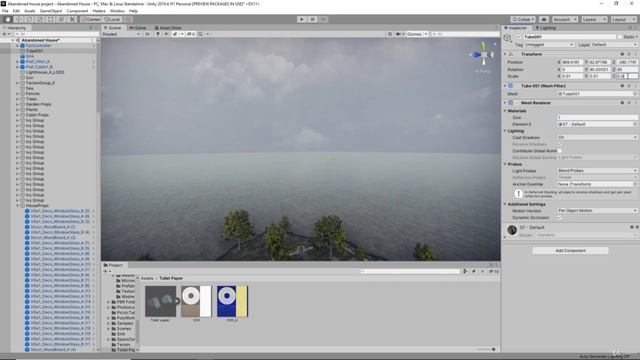Collapse the Transform component foldout
Viewport: 640px width, 360px height.
505,54
